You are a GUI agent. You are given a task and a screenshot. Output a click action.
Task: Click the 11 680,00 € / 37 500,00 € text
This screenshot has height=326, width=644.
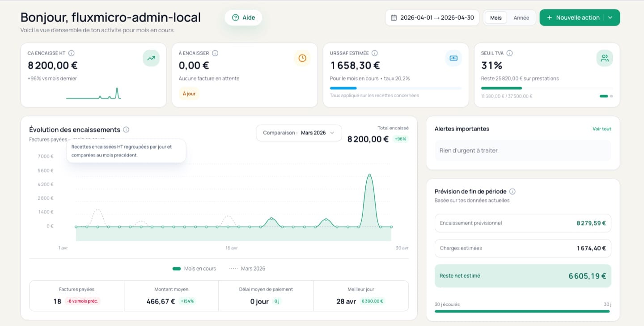[507, 96]
